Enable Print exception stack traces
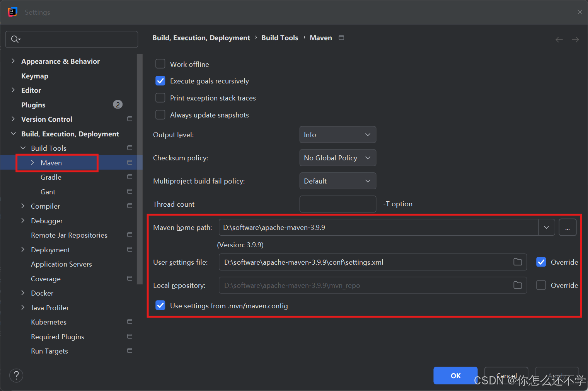The height and width of the screenshot is (391, 588). [160, 98]
